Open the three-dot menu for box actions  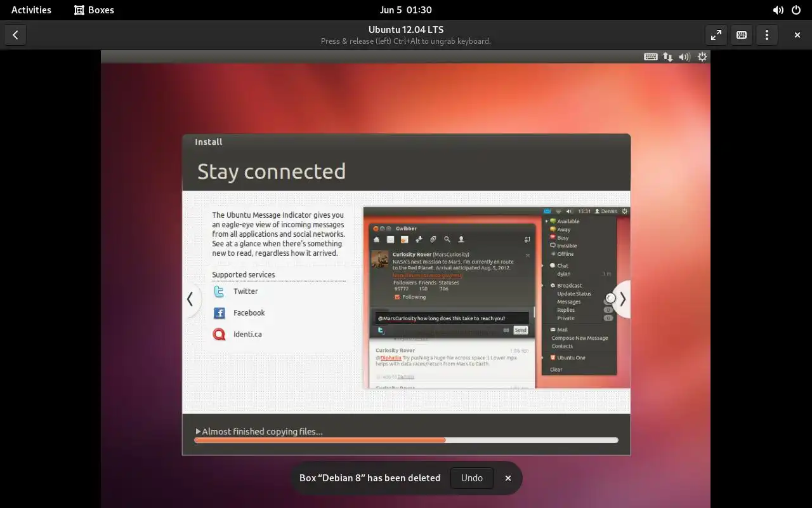click(x=767, y=35)
